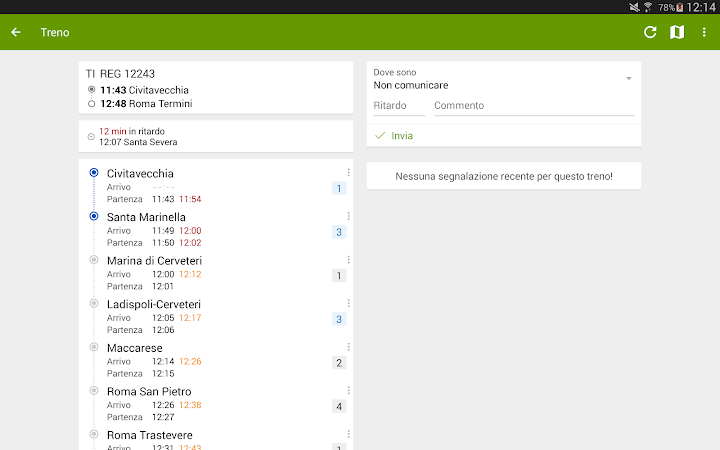The height and width of the screenshot is (450, 720).
Task: Click the 12 min in ritardo notice
Action: (x=132, y=131)
